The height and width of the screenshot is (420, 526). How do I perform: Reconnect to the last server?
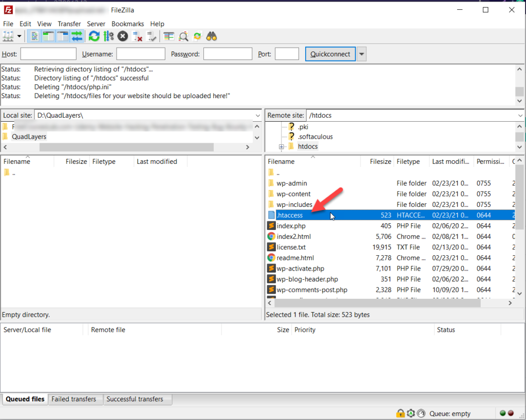click(152, 36)
